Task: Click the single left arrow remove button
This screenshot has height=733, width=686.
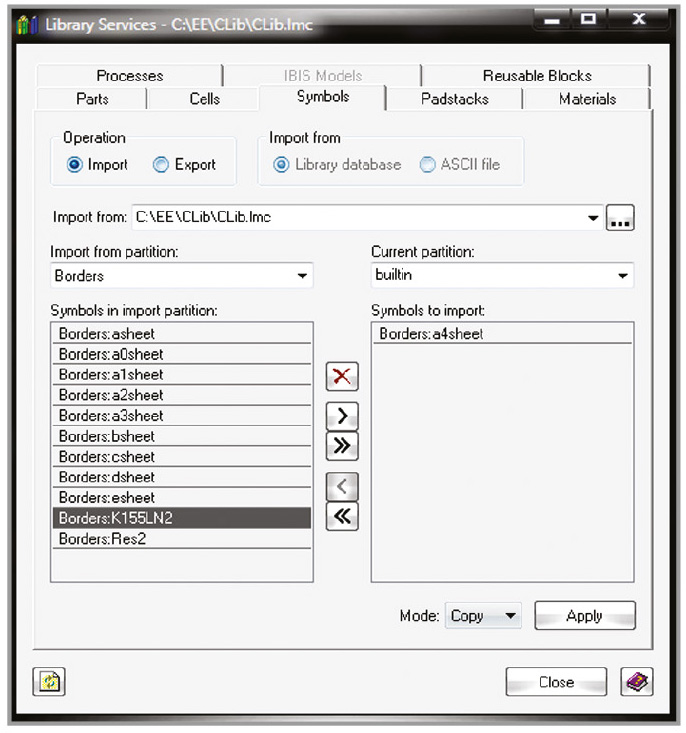Action: [342, 487]
